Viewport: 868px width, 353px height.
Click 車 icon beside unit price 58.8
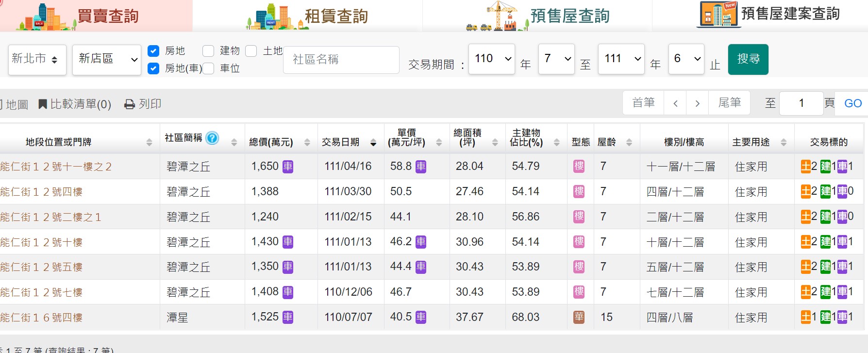pos(421,167)
